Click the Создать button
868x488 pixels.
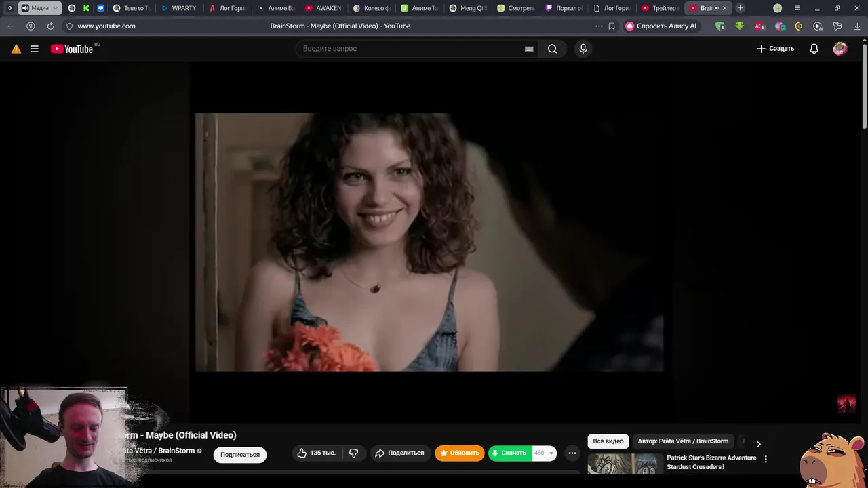776,49
